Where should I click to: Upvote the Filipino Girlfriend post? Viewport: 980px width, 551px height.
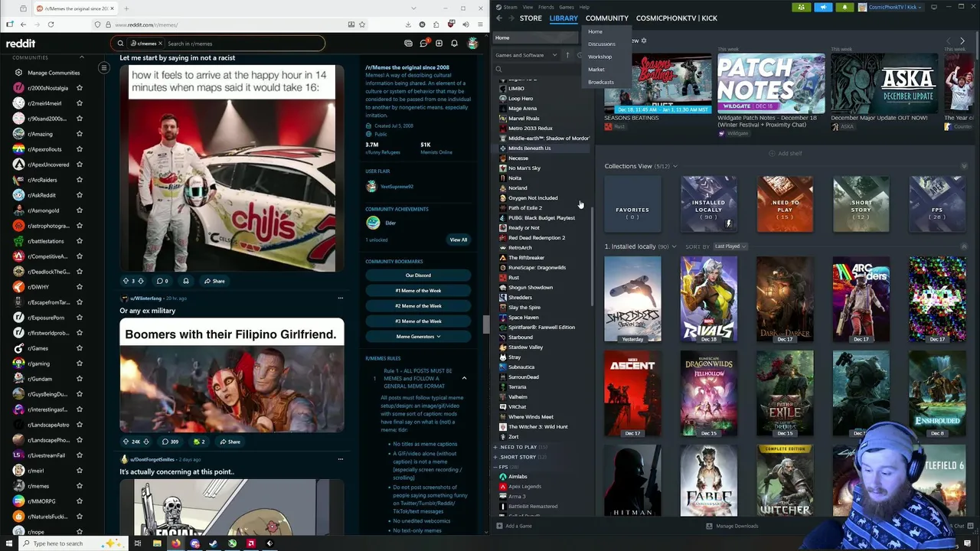point(126,442)
